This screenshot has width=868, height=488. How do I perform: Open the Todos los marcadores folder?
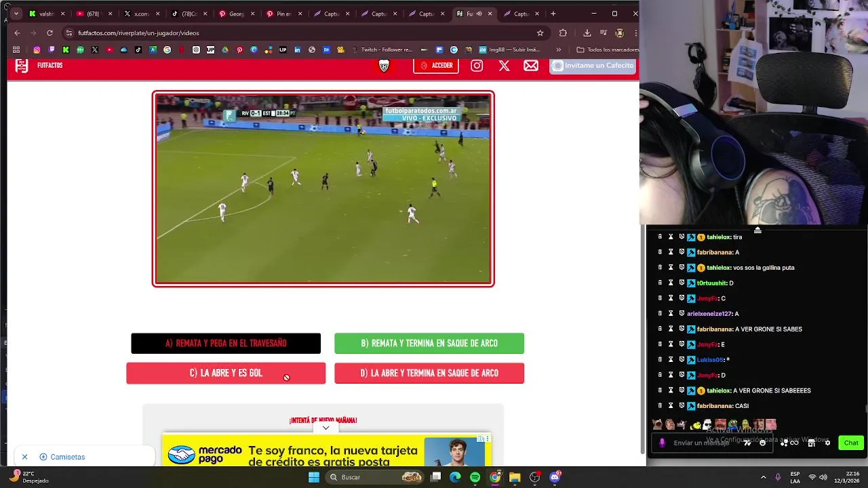click(608, 49)
